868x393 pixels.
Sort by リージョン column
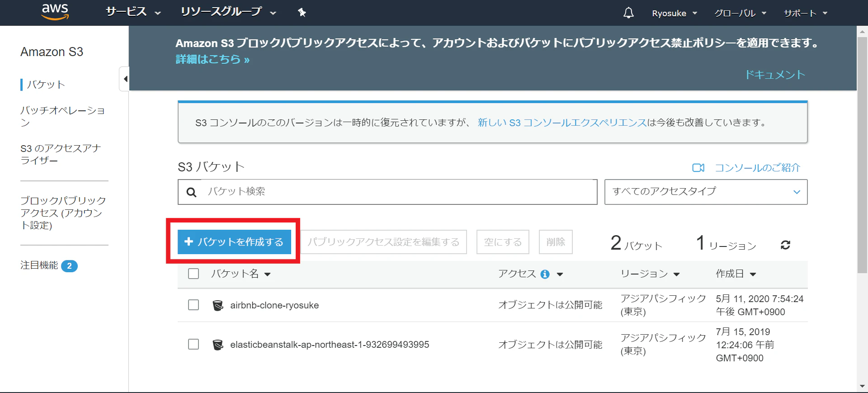pyautogui.click(x=650, y=274)
